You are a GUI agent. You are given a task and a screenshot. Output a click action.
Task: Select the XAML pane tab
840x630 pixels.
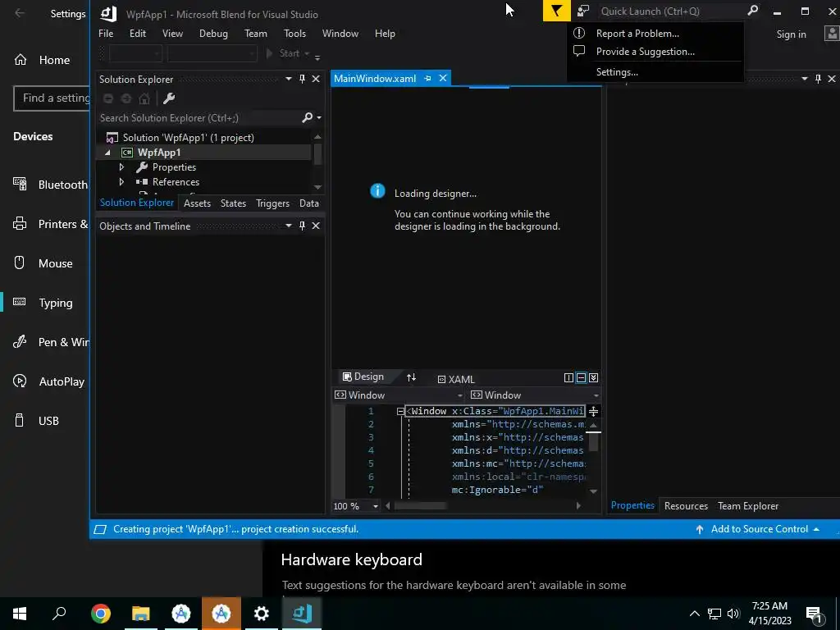point(456,379)
